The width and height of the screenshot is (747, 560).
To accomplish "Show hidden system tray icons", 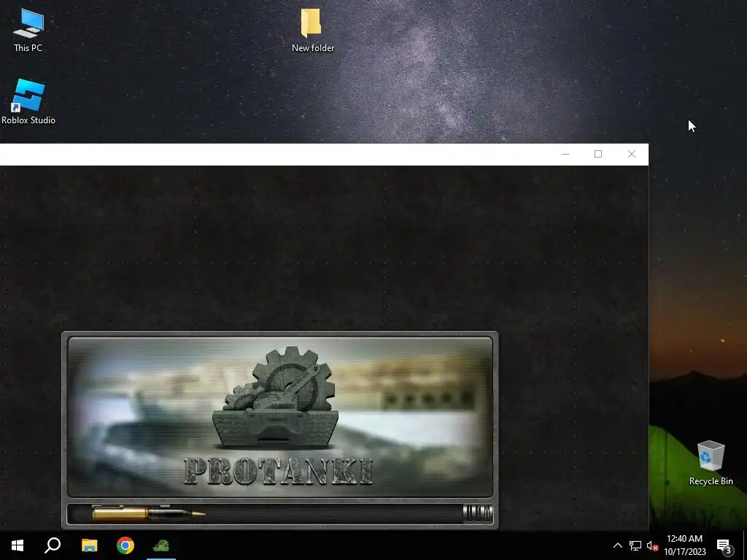I will click(617, 545).
